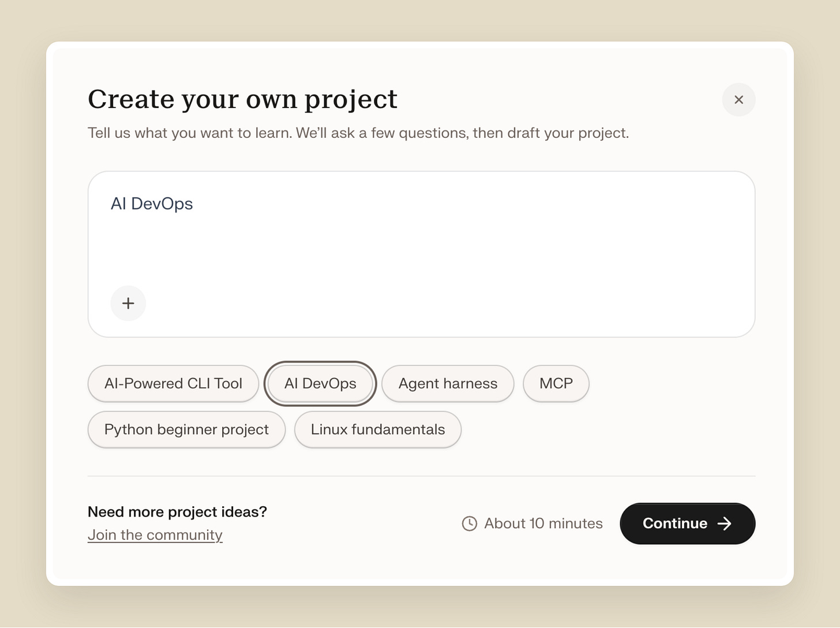Click the plus attachment button
Screen dimensions: 840x628
point(128,303)
